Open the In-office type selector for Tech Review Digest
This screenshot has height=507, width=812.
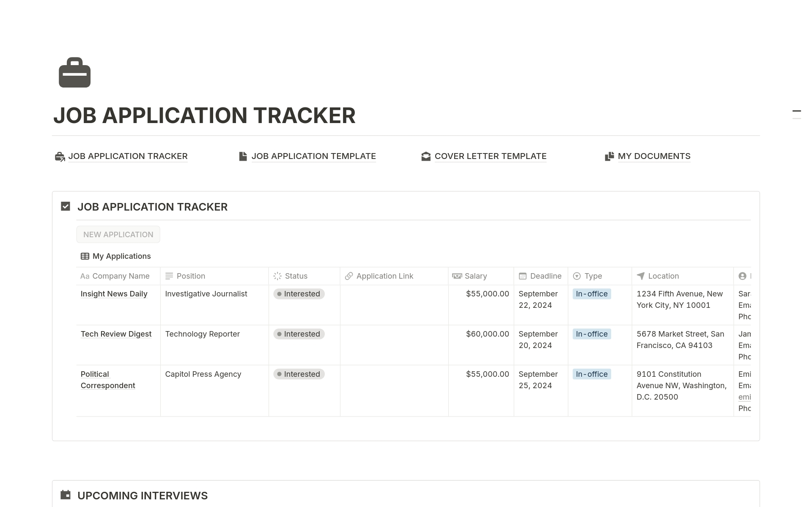(x=591, y=334)
